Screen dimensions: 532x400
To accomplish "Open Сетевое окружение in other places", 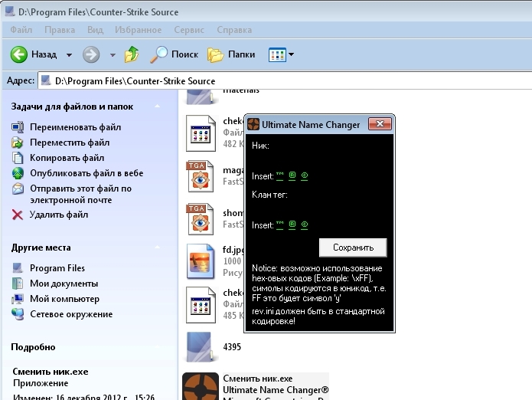I will click(x=71, y=313).
